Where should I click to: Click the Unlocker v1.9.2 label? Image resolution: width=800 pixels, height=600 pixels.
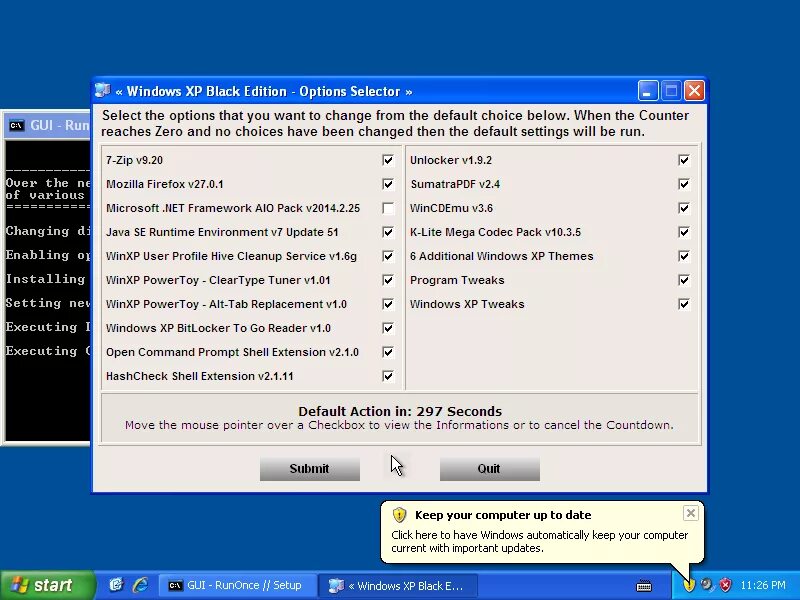(451, 160)
